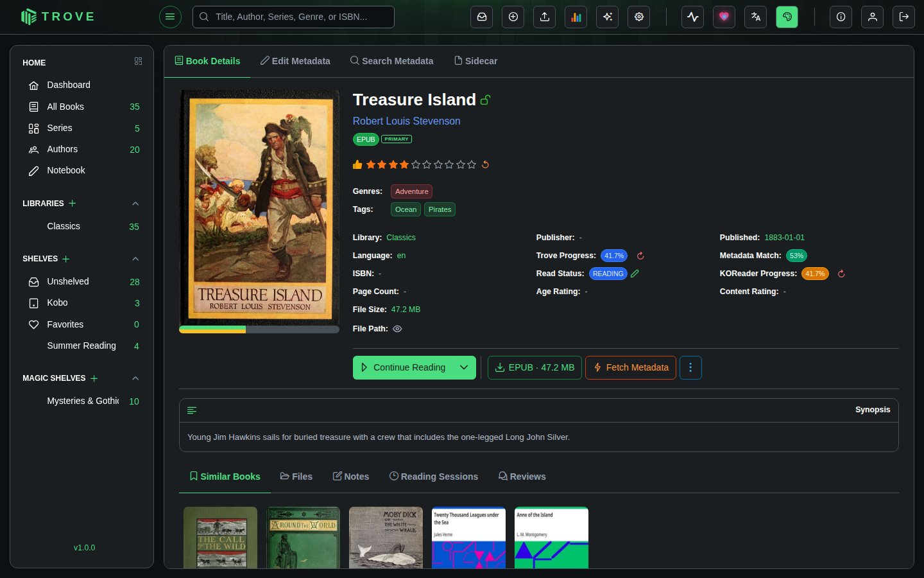Click the dashboard layout icon beside HOME
924x578 pixels.
pyautogui.click(x=138, y=61)
